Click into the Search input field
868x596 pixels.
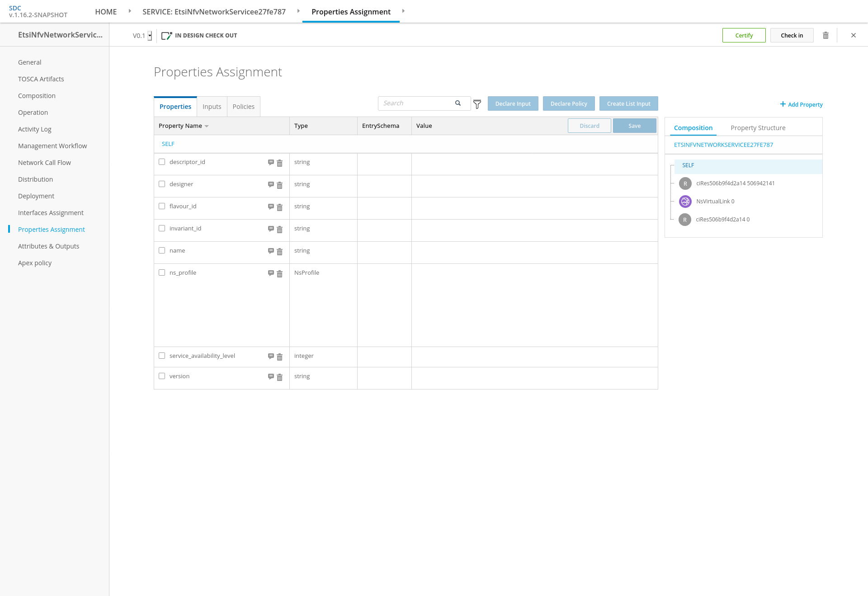tap(416, 103)
